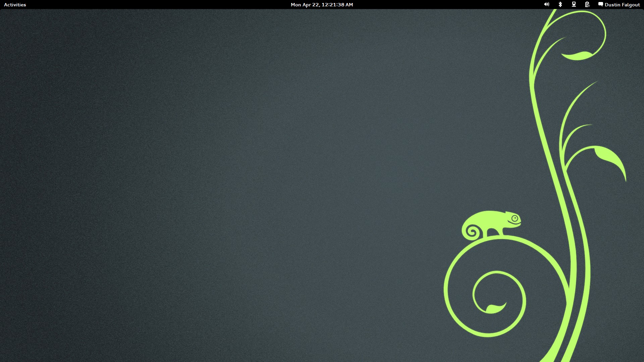Open the Activities overview
This screenshot has height=362, width=644.
coord(15,5)
